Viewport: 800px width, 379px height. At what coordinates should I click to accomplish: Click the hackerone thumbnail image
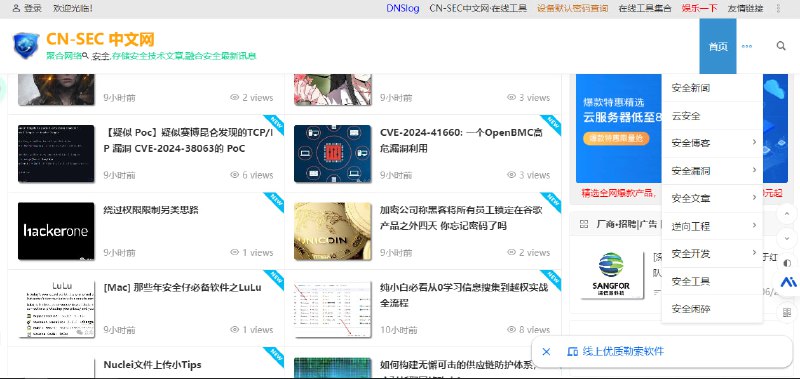(56, 231)
